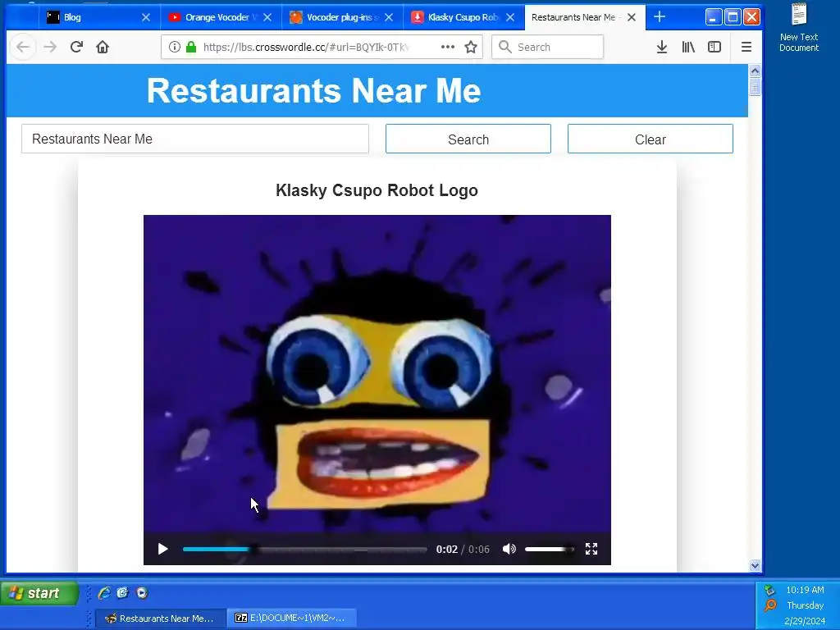Click the Restaurants Near Me text field

[x=195, y=139]
